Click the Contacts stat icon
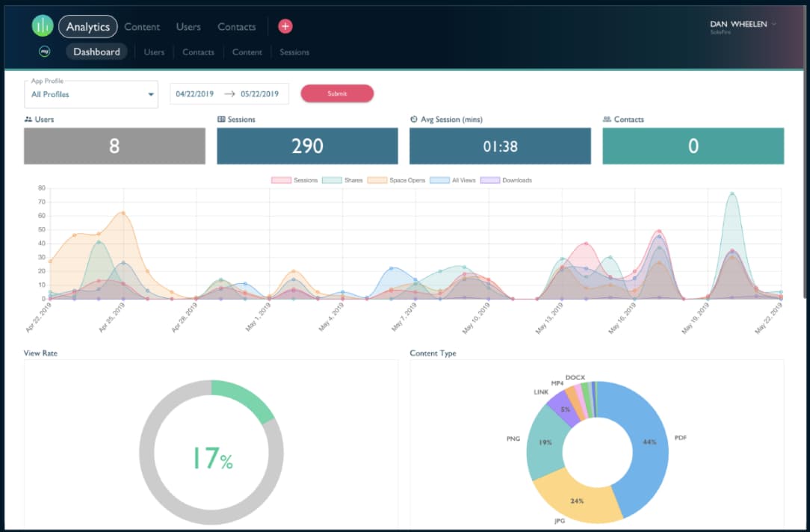 coord(607,120)
